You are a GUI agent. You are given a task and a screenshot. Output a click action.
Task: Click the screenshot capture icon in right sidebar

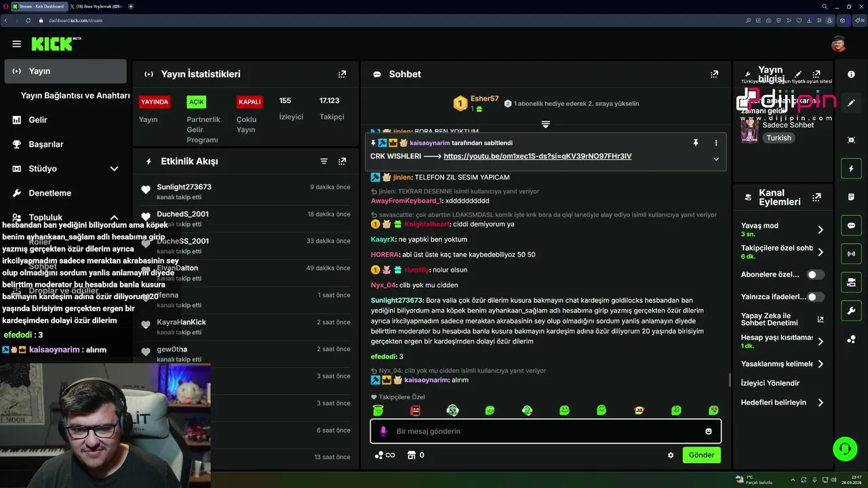(851, 140)
